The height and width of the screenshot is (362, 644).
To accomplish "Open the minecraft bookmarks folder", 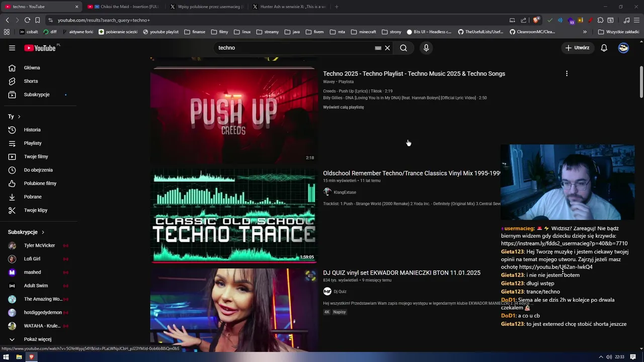I will click(363, 32).
